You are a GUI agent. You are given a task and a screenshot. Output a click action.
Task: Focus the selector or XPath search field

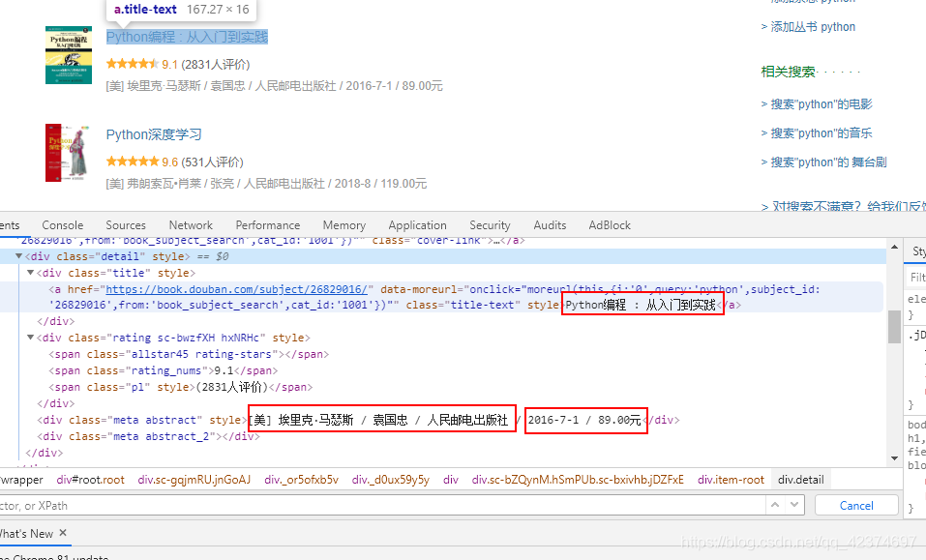(x=381, y=506)
